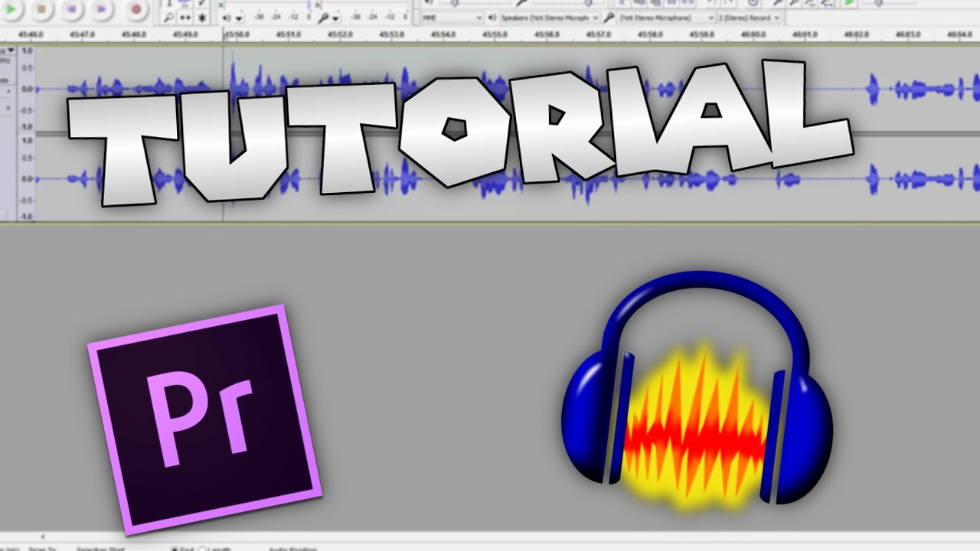Open the Speakers output device dropdown

click(549, 18)
